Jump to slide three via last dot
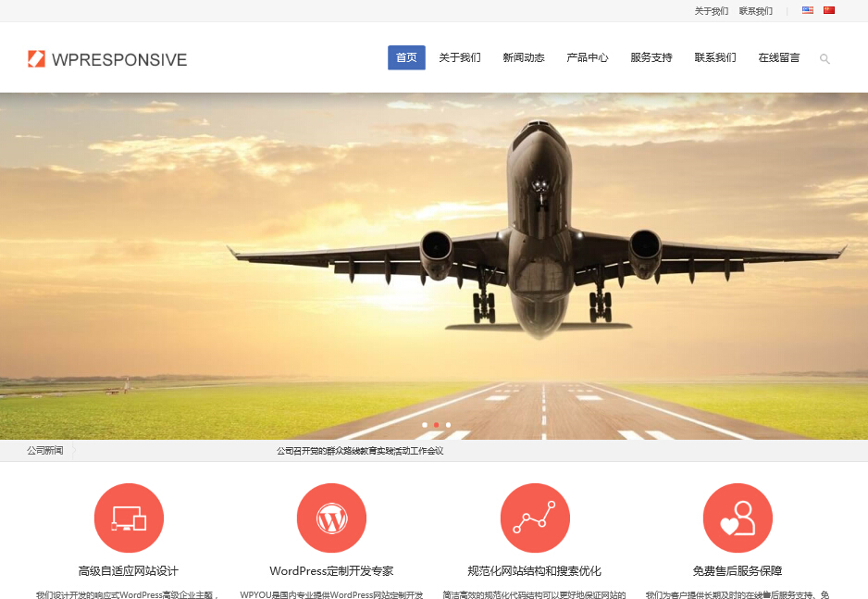 tap(448, 425)
